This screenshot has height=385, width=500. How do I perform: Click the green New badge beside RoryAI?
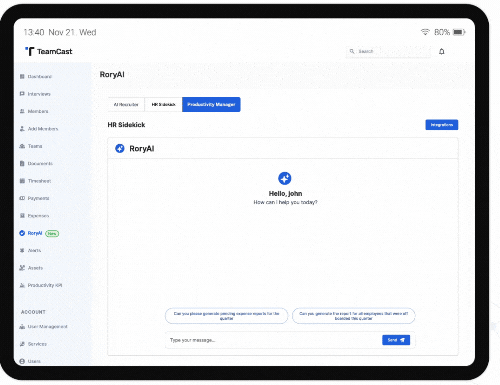click(52, 233)
